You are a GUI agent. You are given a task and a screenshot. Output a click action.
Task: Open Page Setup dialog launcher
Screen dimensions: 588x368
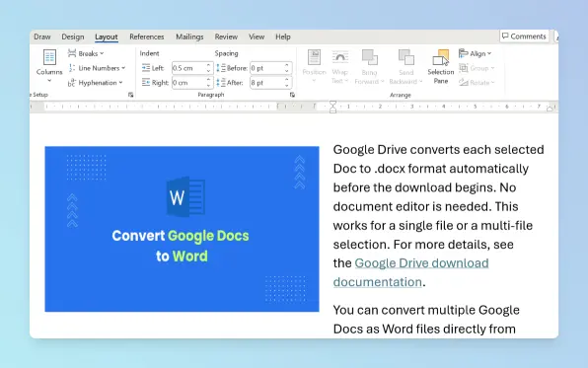(130, 95)
